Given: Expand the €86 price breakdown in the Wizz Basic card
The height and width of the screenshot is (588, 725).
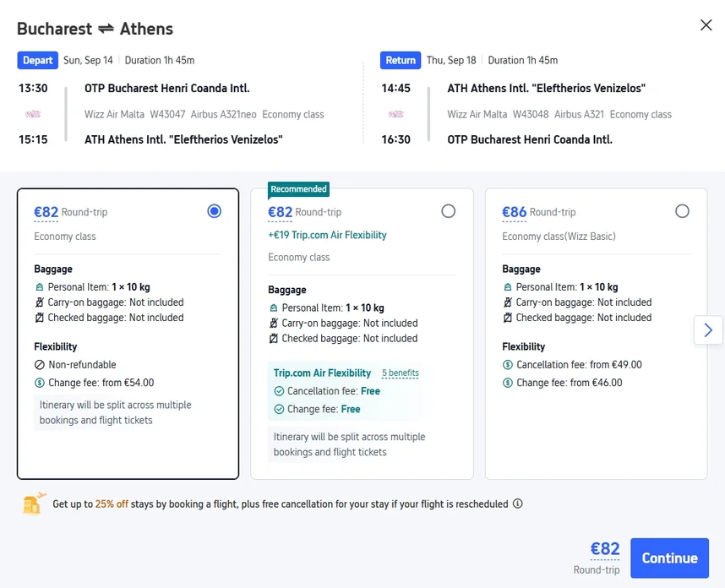Looking at the screenshot, I should click(514, 213).
